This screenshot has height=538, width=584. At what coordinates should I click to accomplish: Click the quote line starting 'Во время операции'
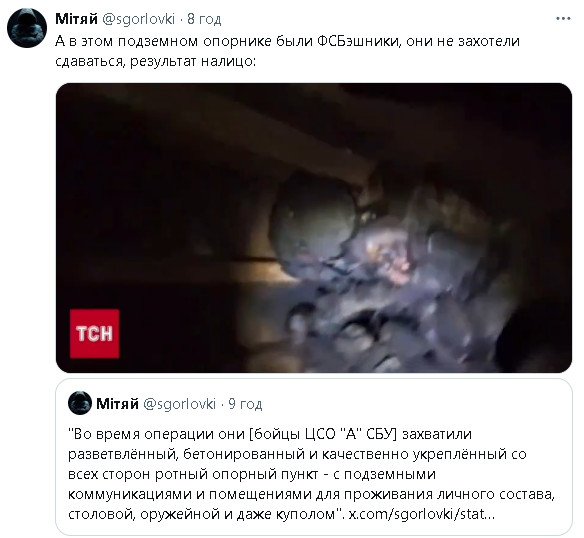coord(270,434)
